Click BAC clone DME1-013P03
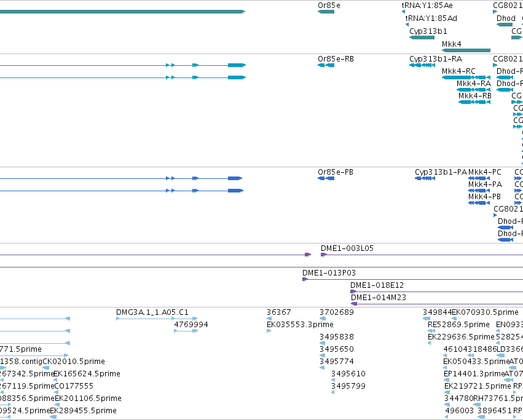Viewport: 523px width, 420px height. 412,279
